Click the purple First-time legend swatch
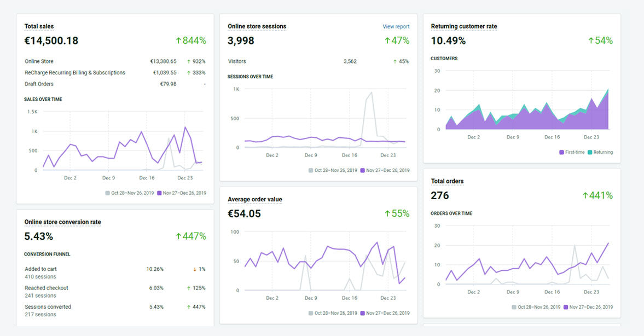The height and width of the screenshot is (336, 644). click(561, 152)
